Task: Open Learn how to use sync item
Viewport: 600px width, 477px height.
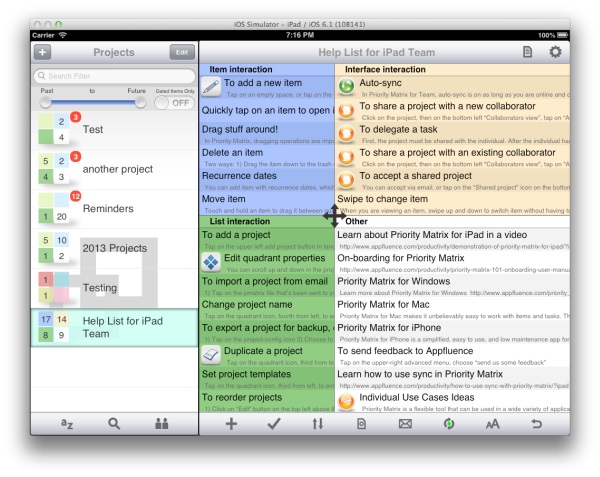Action: click(x=452, y=379)
